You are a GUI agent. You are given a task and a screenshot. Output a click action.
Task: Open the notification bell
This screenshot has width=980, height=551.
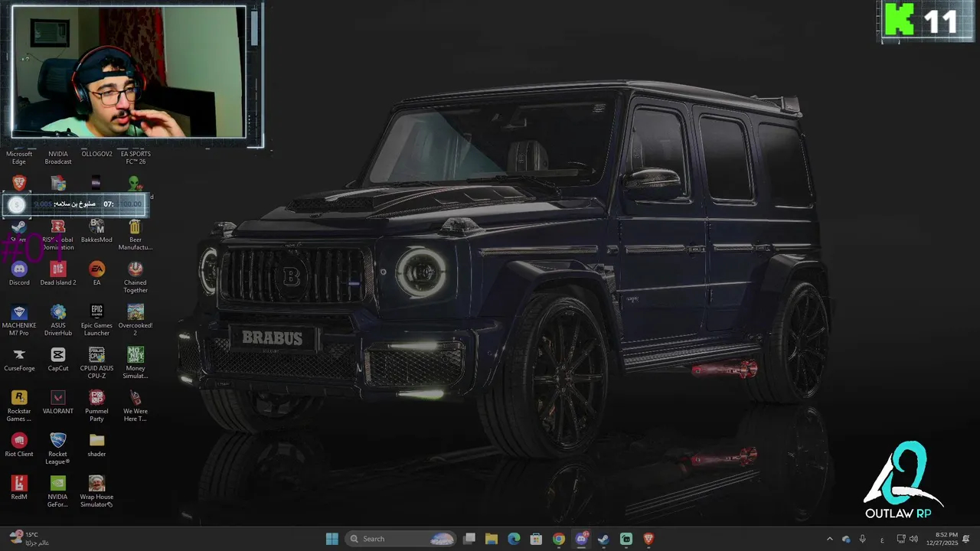pos(967,539)
